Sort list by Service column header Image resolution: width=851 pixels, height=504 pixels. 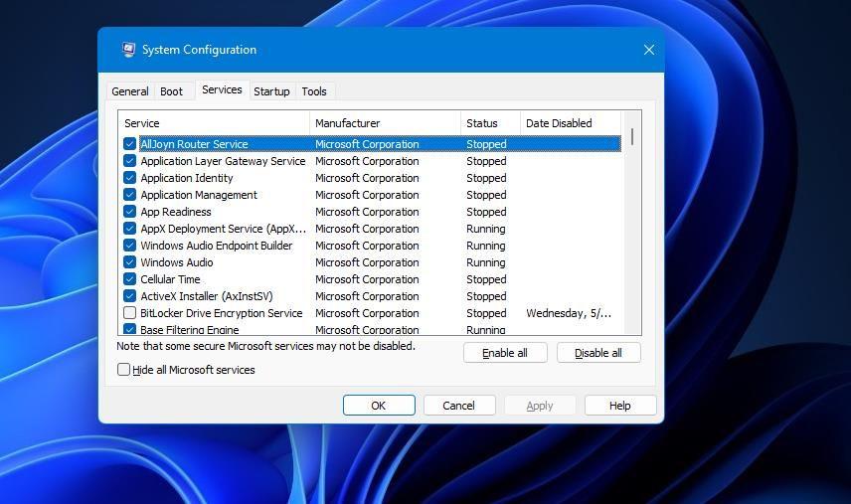click(214, 123)
